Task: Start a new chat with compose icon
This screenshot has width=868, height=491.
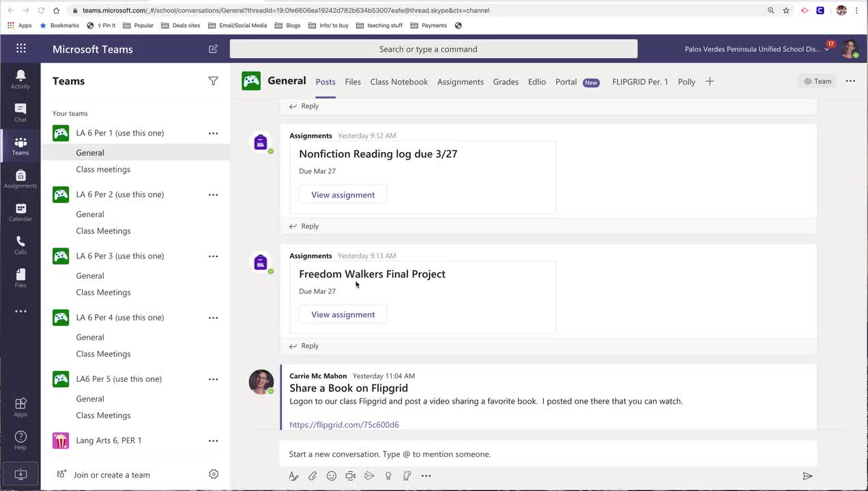Action: [213, 49]
